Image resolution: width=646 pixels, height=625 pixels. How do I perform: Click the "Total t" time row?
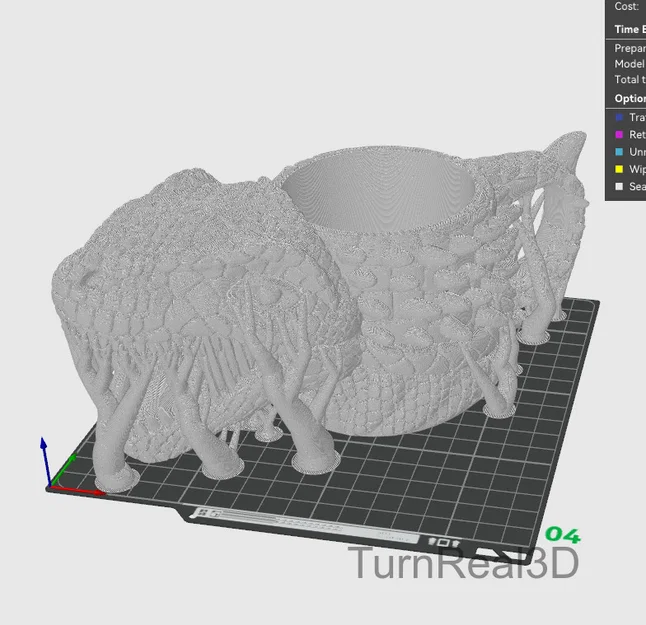click(x=630, y=80)
